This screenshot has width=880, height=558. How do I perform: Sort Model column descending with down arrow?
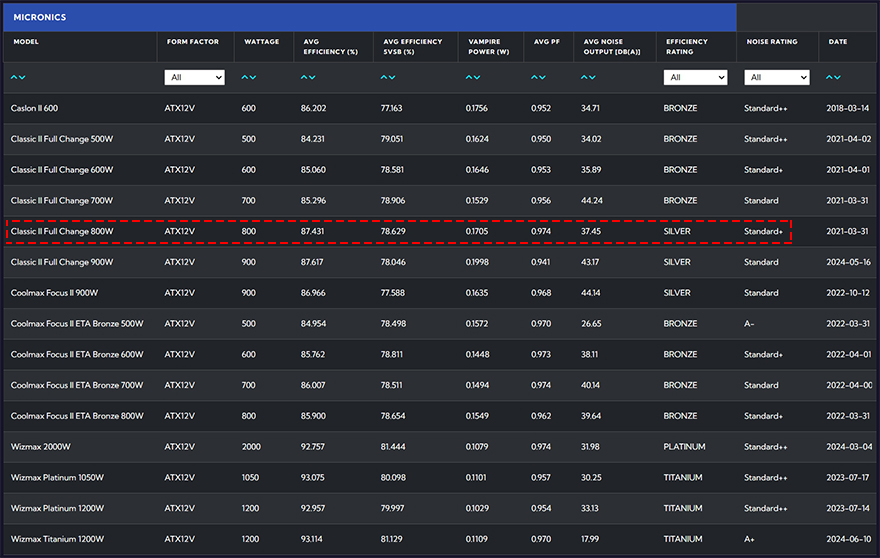click(22, 77)
